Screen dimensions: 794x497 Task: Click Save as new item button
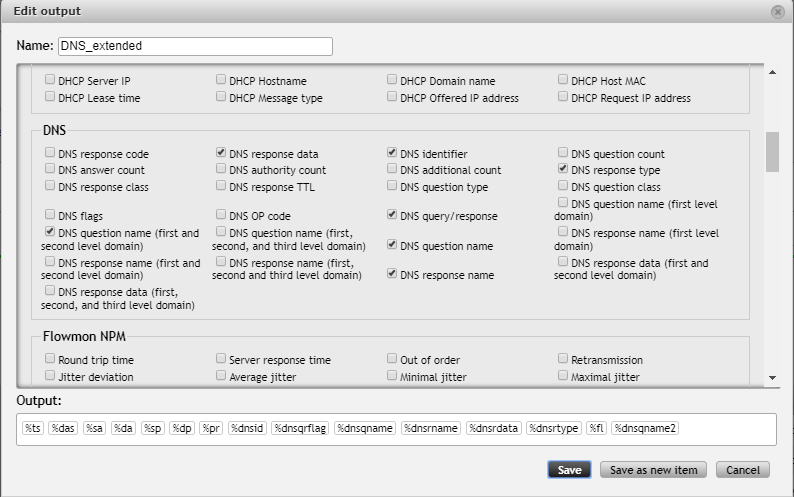click(654, 470)
